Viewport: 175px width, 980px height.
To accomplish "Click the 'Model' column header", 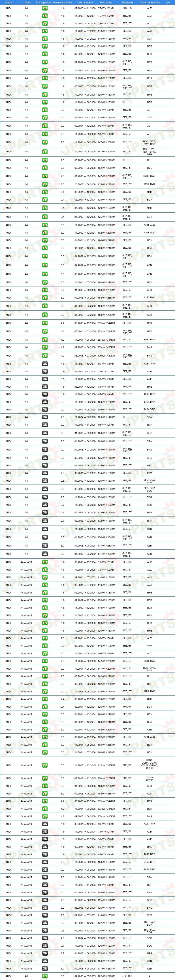I will coord(26,2).
